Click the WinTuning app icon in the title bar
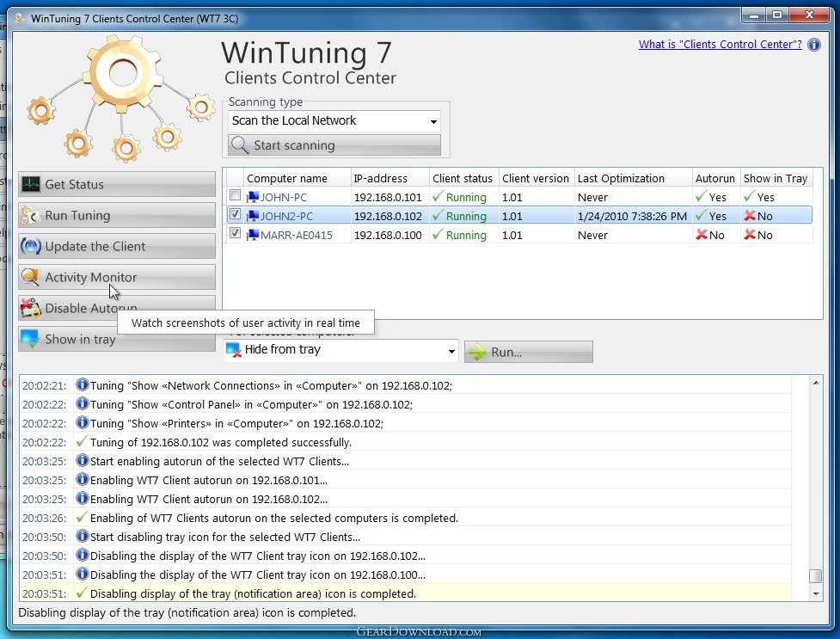This screenshot has width=840, height=639. pyautogui.click(x=19, y=19)
